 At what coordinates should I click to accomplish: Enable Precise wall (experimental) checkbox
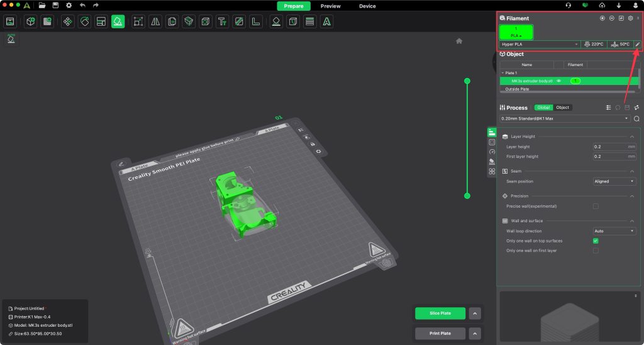[595, 206]
